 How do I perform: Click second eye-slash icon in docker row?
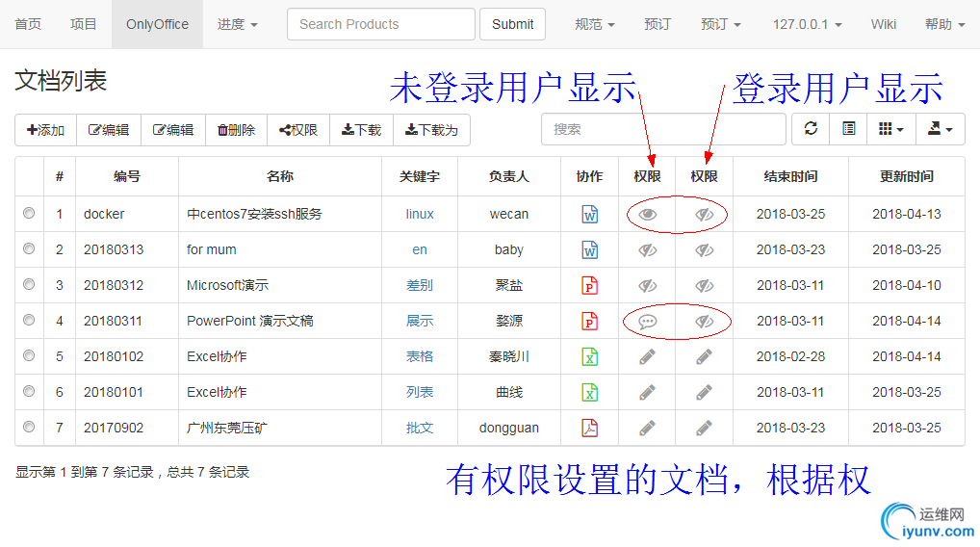click(x=705, y=215)
